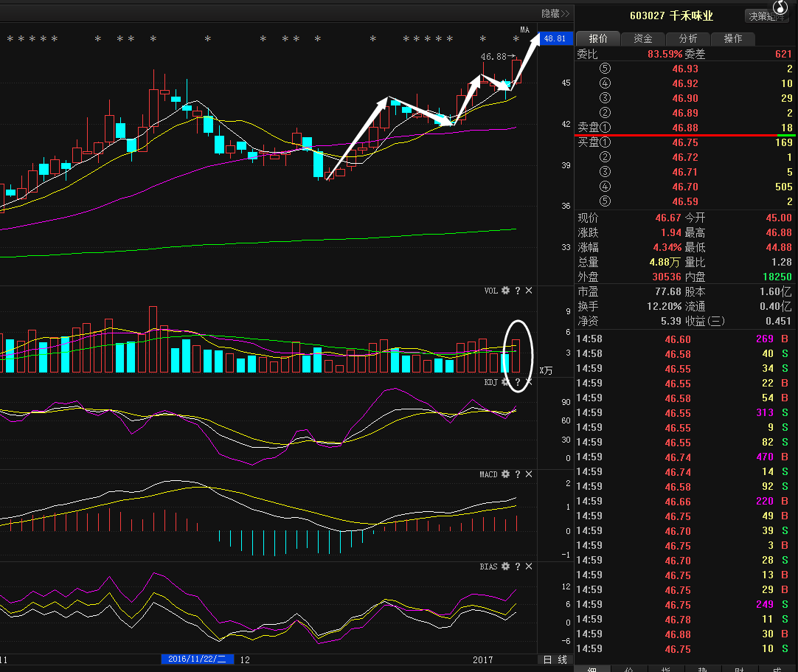This screenshot has width=798, height=672.
Task: Select buy level ③ price 46.71
Action: tap(685, 172)
